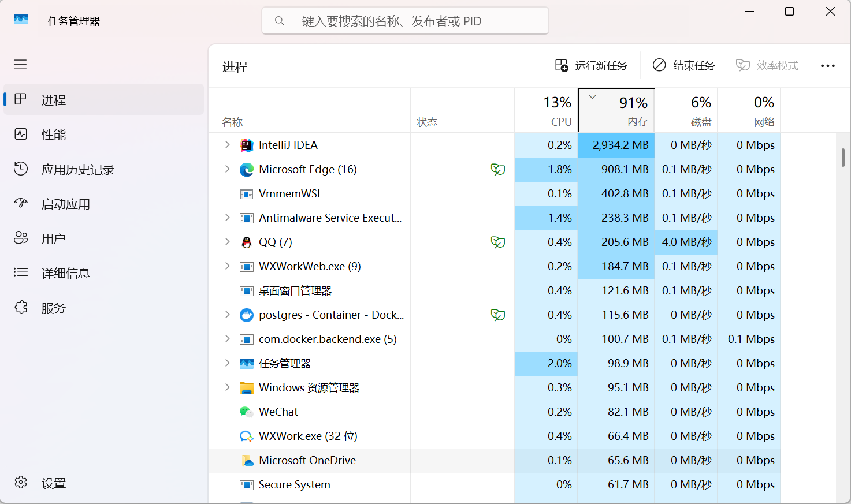Click the com.docker.backend.exe icon
Image resolution: width=851 pixels, height=504 pixels.
tap(247, 339)
